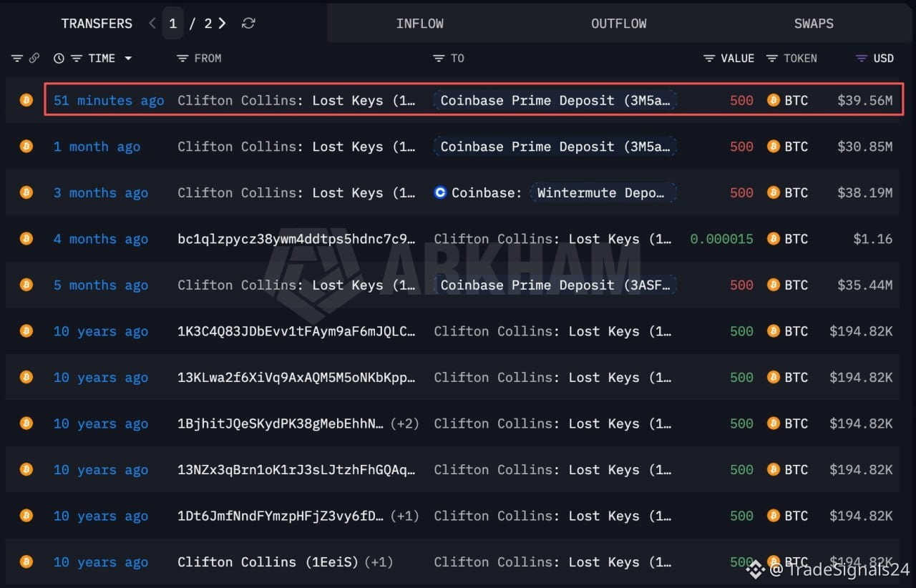Click the 0.000015 BTC value
The width and height of the screenshot is (916, 588).
tap(722, 239)
